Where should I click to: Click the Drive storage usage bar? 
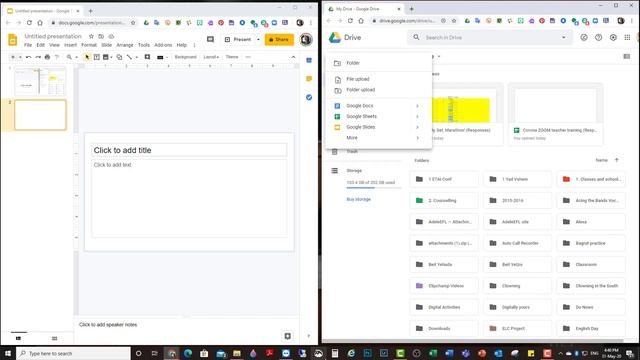pyautogui.click(x=373, y=188)
